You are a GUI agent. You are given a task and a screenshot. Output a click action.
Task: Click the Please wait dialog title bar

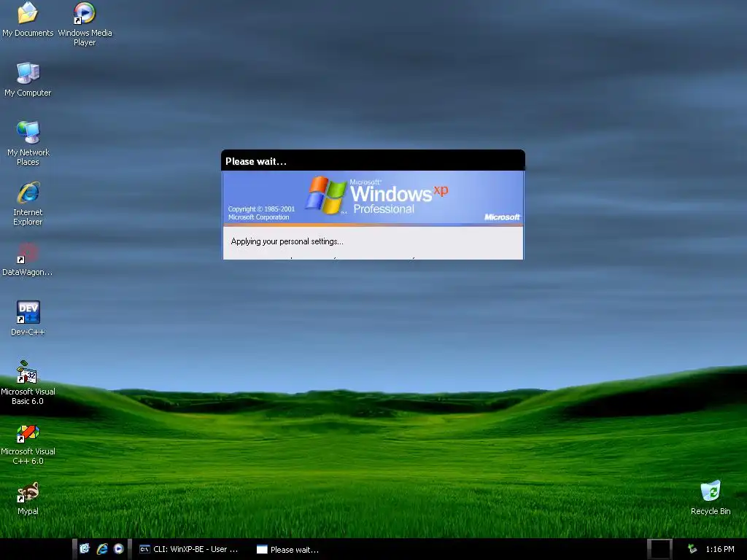[x=373, y=161]
